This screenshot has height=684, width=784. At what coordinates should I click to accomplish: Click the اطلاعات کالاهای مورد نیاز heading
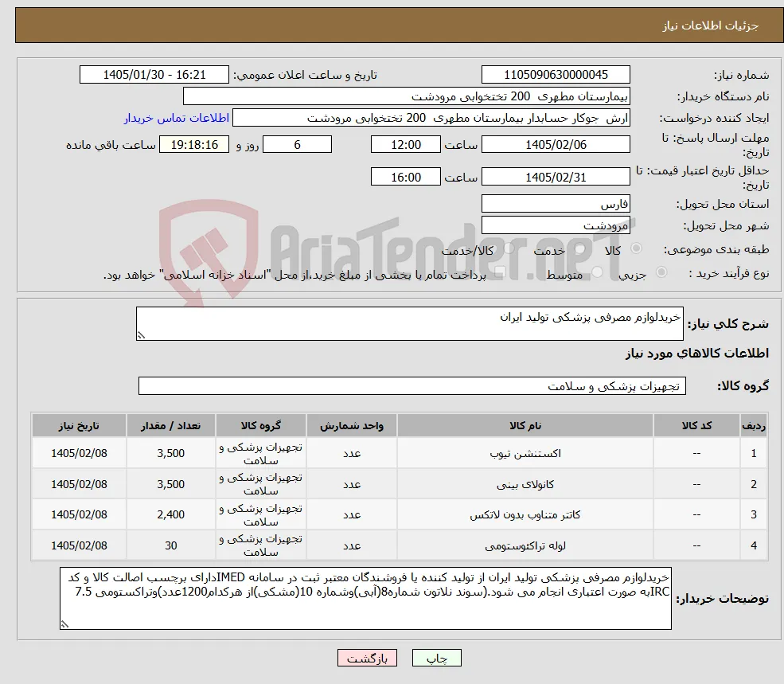tap(696, 354)
